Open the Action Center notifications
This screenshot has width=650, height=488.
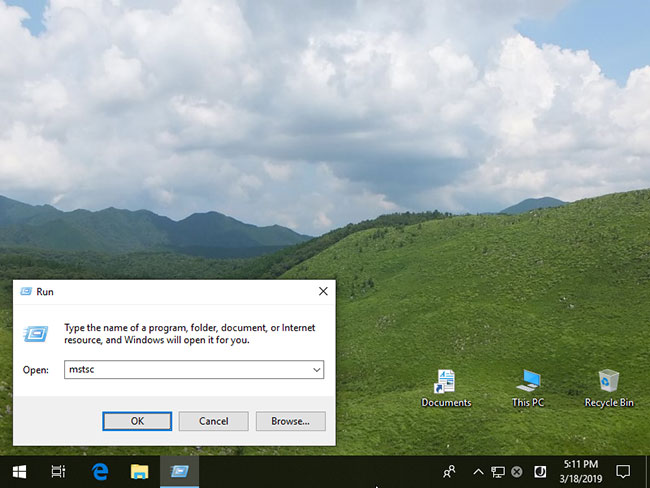click(623, 471)
